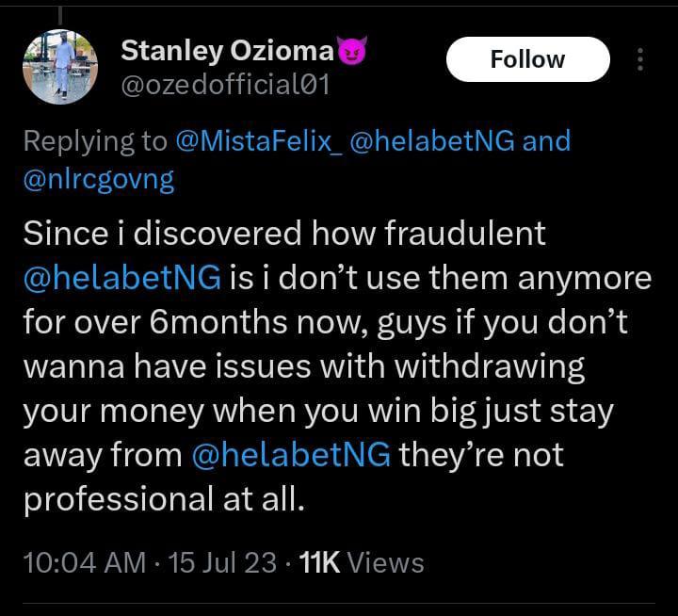Visit the @ozedofficial01 handle
This screenshot has height=616, width=678.
[x=224, y=87]
